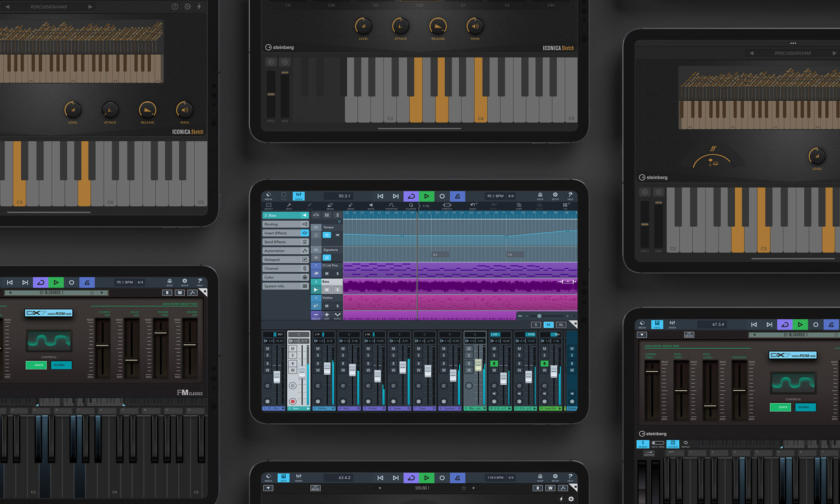Open Shop on left FM Classics iPad
Screen dimensions: 840x504
[x=170, y=282]
